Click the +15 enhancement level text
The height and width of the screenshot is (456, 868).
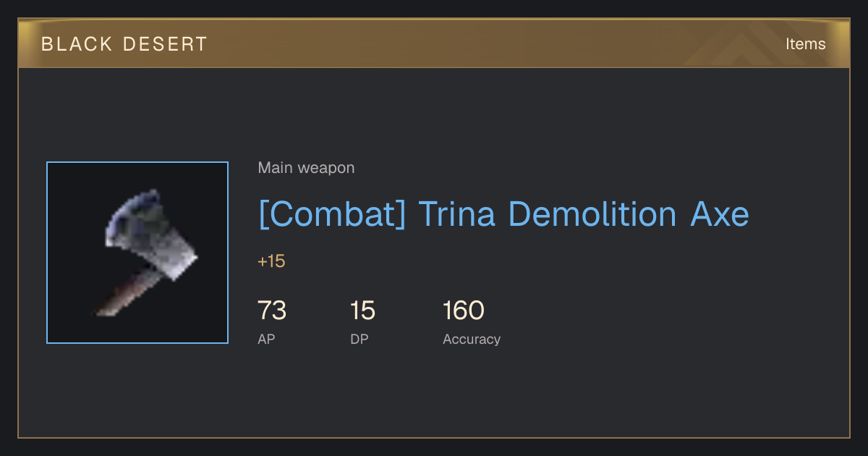(271, 261)
